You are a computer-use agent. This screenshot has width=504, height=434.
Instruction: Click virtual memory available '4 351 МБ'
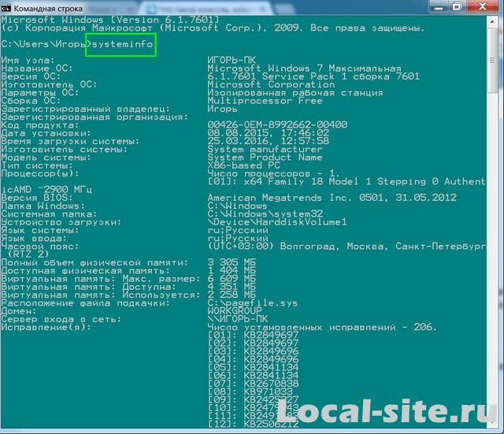232,287
